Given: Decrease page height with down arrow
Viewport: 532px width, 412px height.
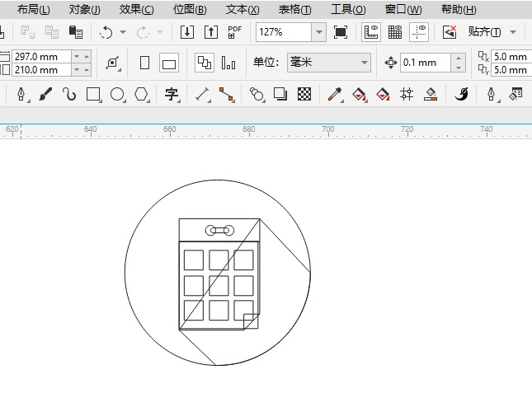Looking at the screenshot, I should (x=77, y=70).
